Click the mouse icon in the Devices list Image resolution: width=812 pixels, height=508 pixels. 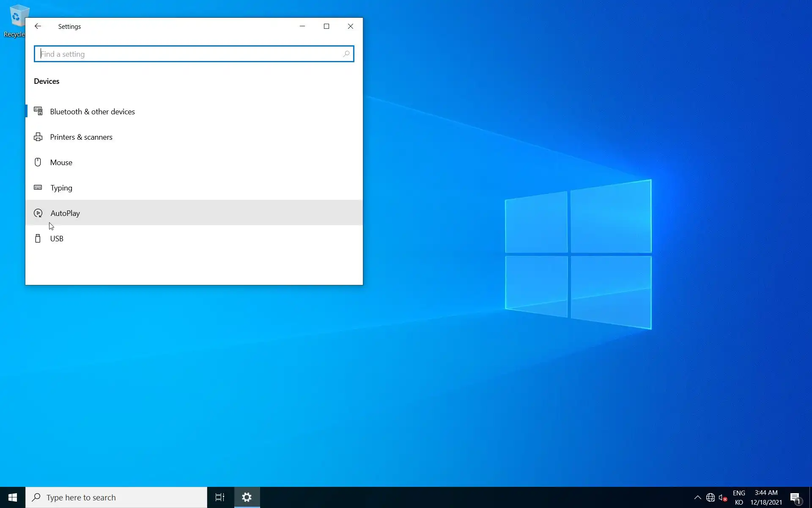[38, 162]
